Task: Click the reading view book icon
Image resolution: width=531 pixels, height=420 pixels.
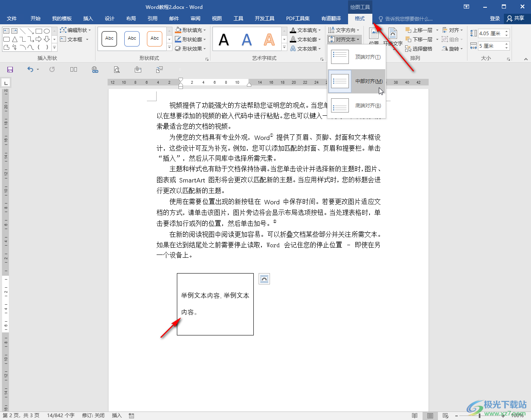Action: tap(74, 70)
